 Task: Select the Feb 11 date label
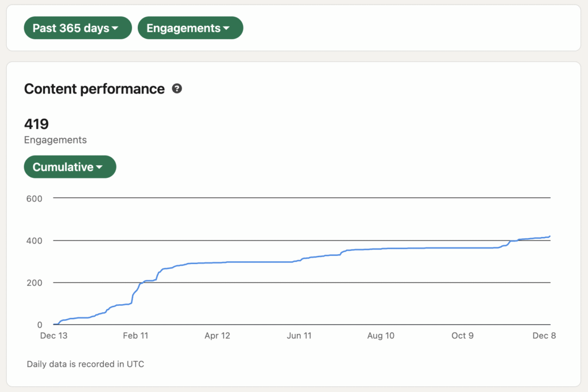[x=136, y=336]
